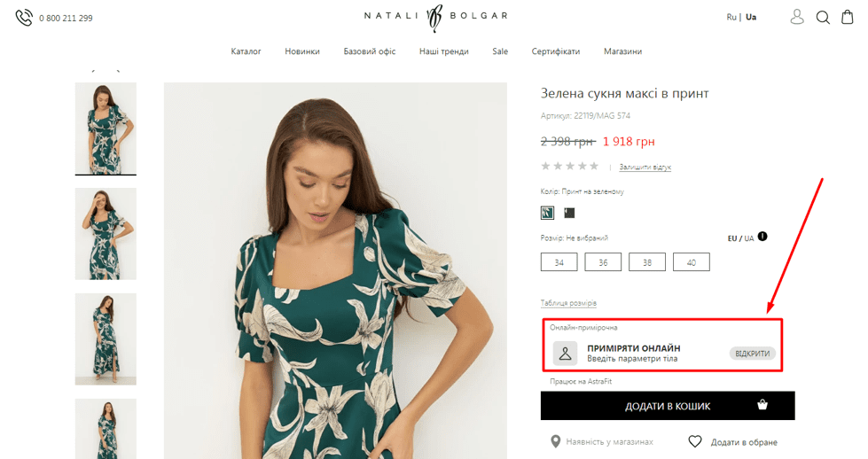Image resolution: width=868 pixels, height=459 pixels.
Task: Open the Sale menu item
Action: tap(500, 51)
